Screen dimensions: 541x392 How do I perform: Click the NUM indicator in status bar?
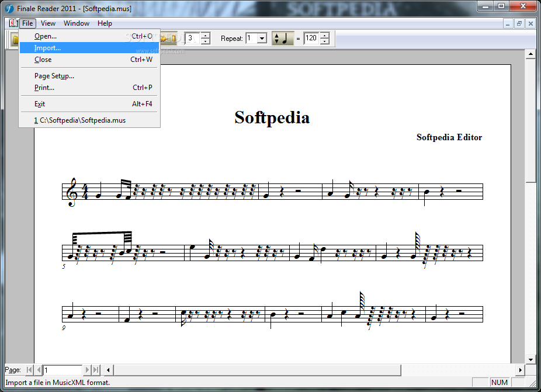click(500, 382)
